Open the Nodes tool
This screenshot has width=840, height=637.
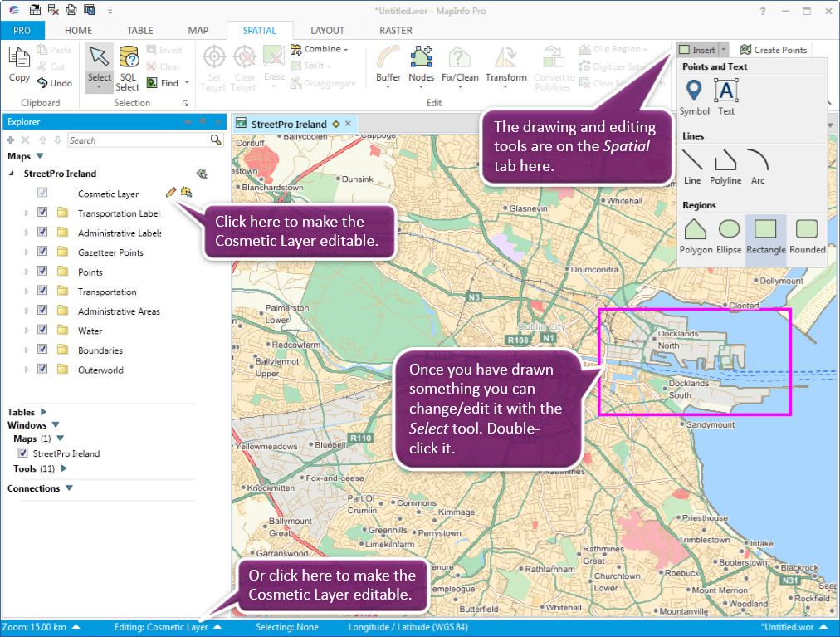point(421,66)
